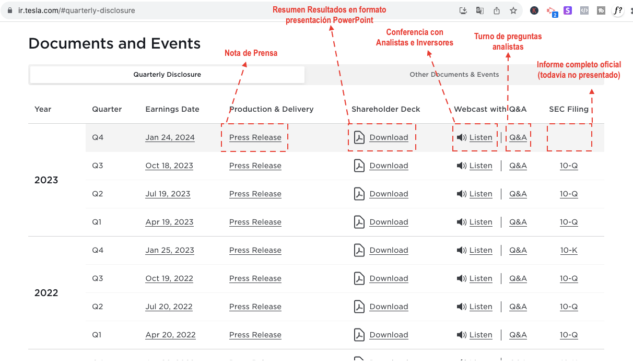Click the speaker icon in the Apr 19, 2023 row
This screenshot has width=633, height=364.
(x=461, y=222)
